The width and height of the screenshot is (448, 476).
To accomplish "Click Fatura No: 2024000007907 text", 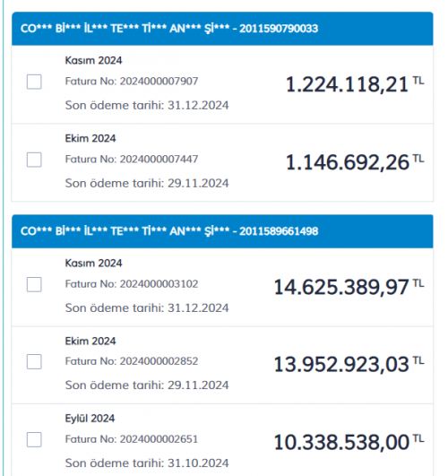I will [132, 81].
